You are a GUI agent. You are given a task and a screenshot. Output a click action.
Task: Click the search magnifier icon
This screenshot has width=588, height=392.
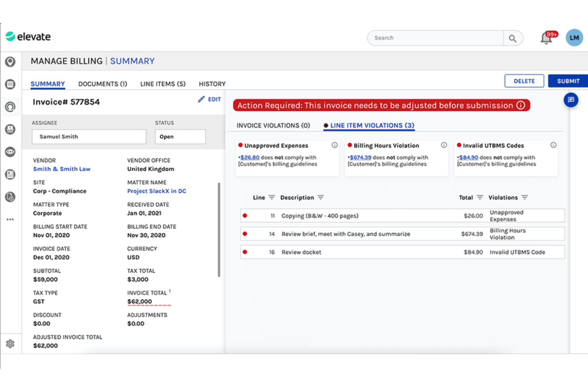click(x=513, y=38)
